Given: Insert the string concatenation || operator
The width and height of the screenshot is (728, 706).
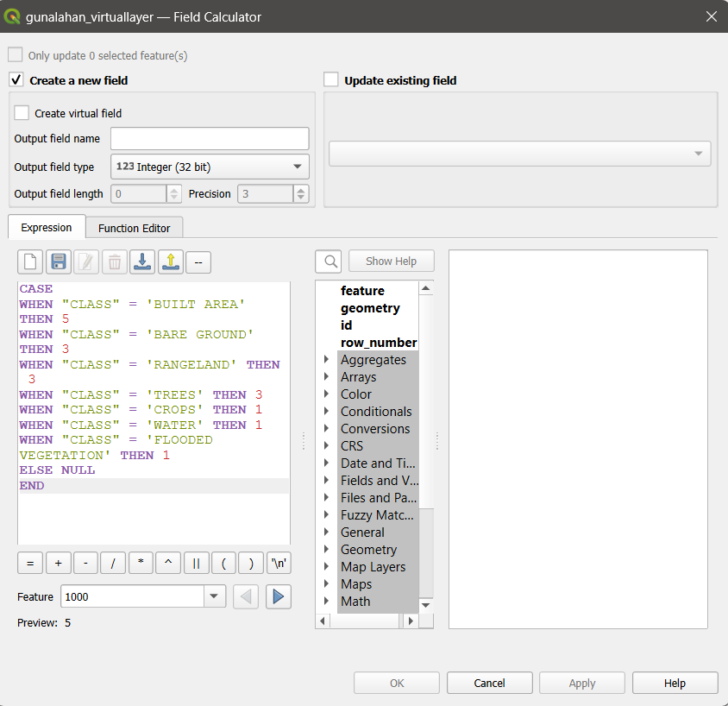Looking at the screenshot, I should (196, 563).
